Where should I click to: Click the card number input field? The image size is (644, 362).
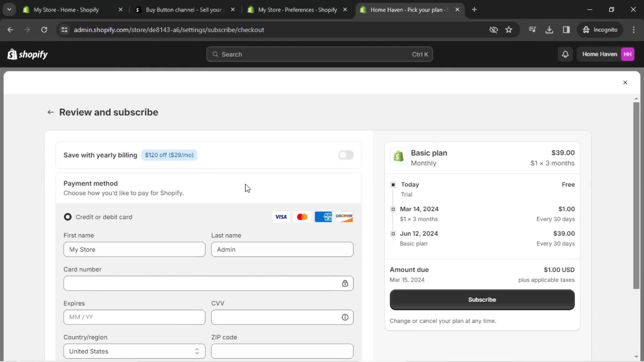pos(208,283)
